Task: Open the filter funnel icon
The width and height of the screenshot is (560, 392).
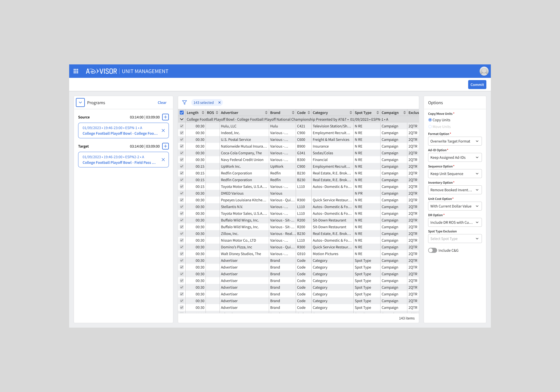Action: point(185,102)
